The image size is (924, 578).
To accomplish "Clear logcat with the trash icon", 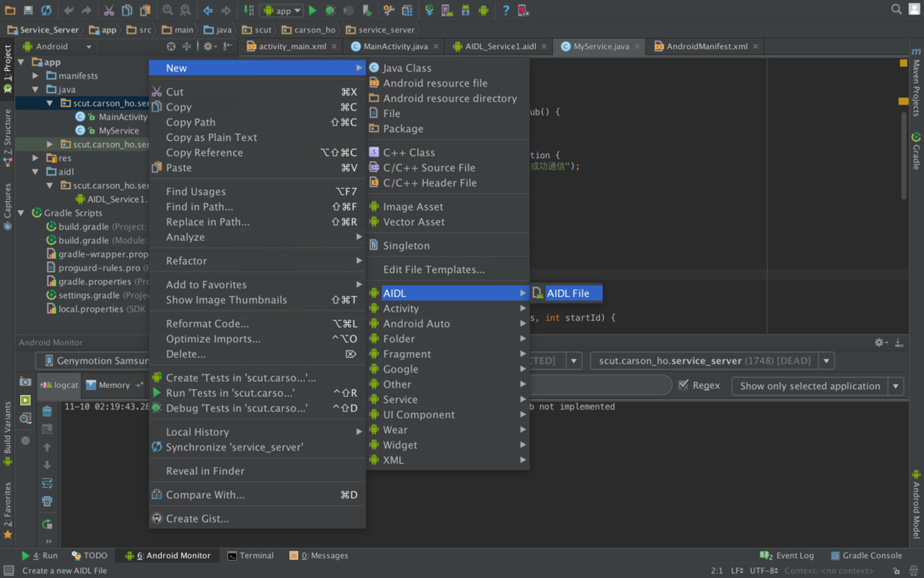I will [x=47, y=411].
